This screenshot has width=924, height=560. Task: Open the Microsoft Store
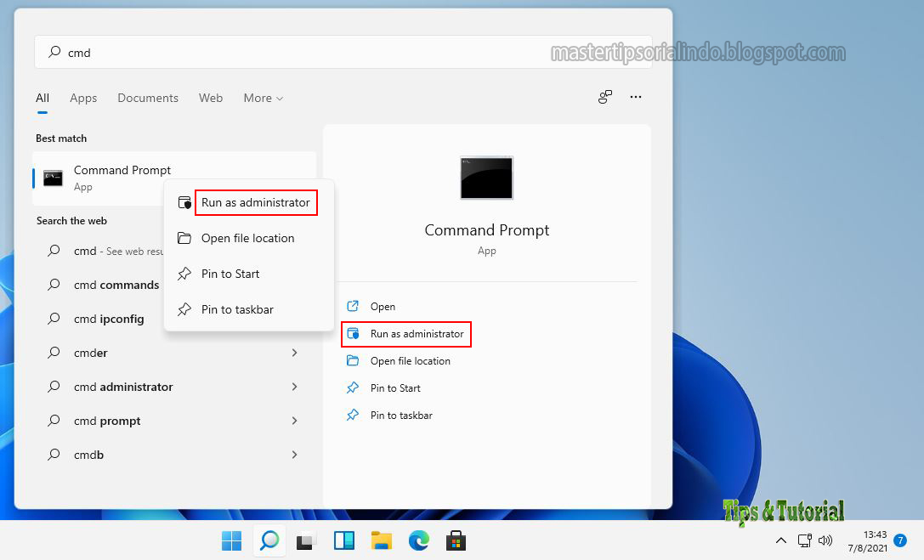click(456, 540)
